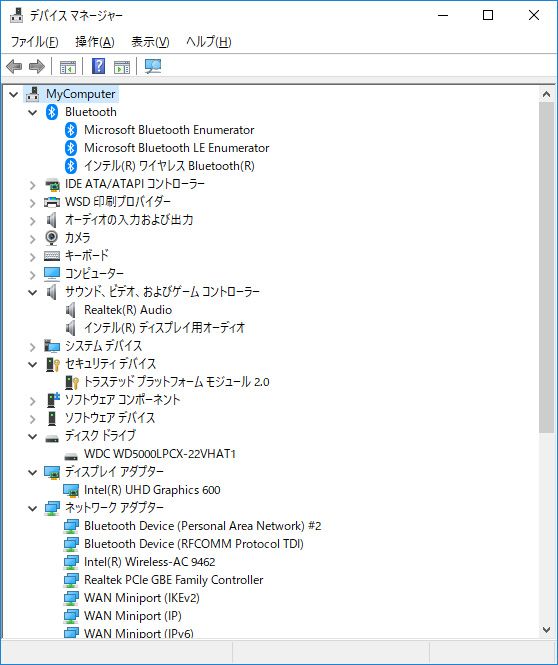This screenshot has width=558, height=665.
Task: Select Bluetooth Device (RFCOMM Protocol TDI)
Action: [x=194, y=544]
